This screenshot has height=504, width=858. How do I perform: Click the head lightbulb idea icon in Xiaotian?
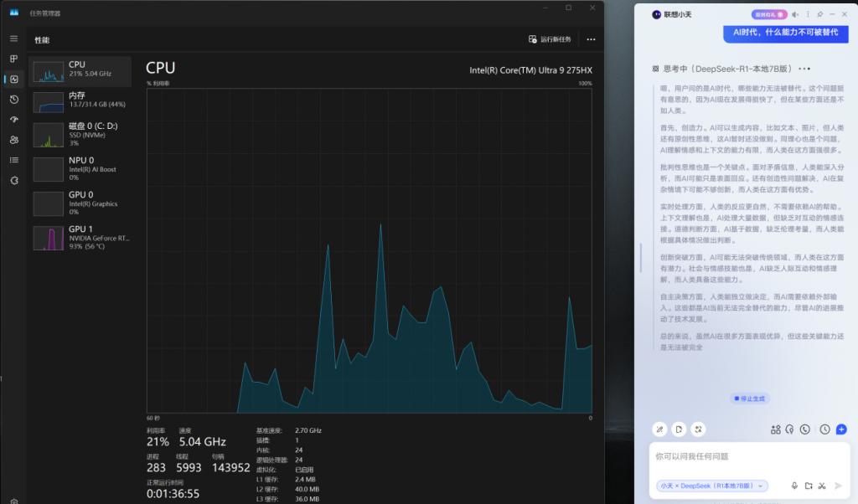coord(789,429)
